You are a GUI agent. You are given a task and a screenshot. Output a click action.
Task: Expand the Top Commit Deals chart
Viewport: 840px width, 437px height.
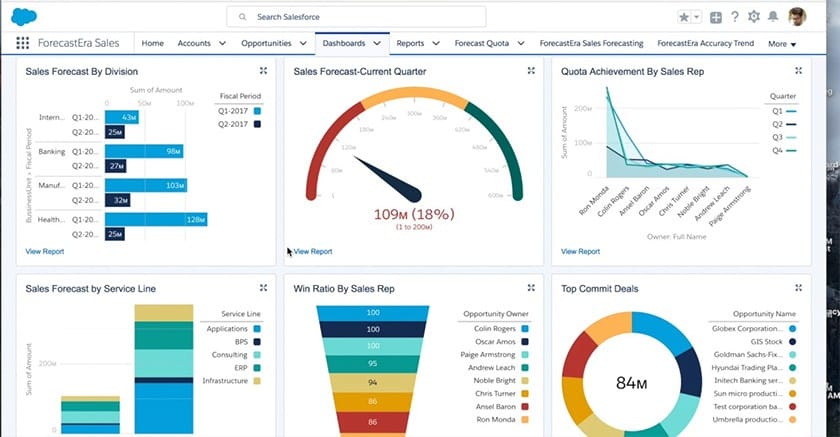(x=798, y=288)
